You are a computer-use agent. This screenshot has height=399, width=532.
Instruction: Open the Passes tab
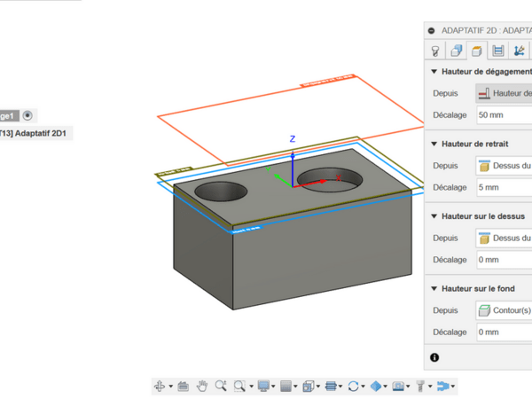[498, 51]
